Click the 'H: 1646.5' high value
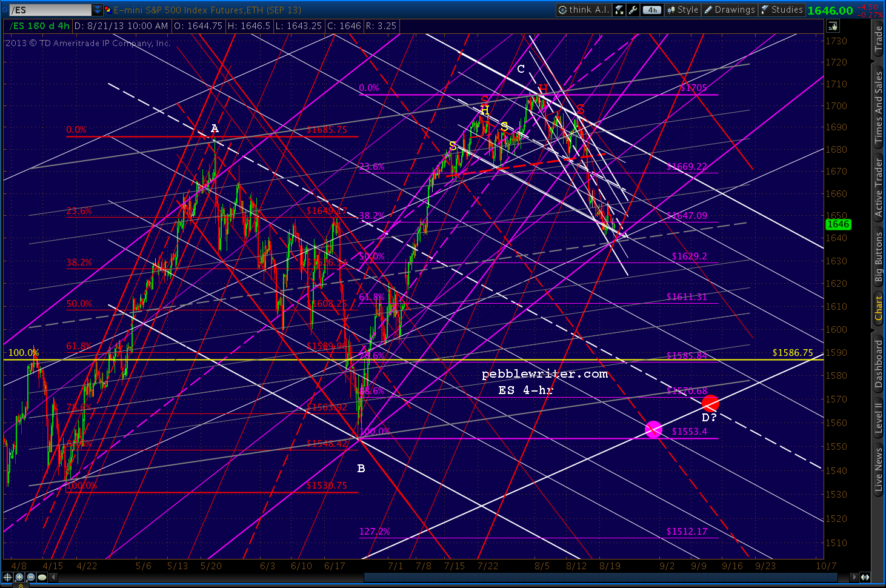This screenshot has height=588, width=886. (248, 26)
